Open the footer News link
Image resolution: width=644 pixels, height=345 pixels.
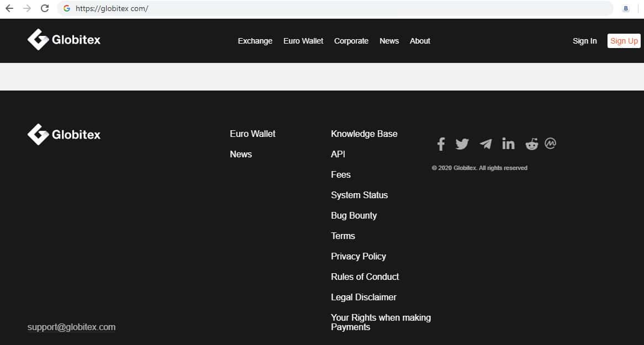241,155
